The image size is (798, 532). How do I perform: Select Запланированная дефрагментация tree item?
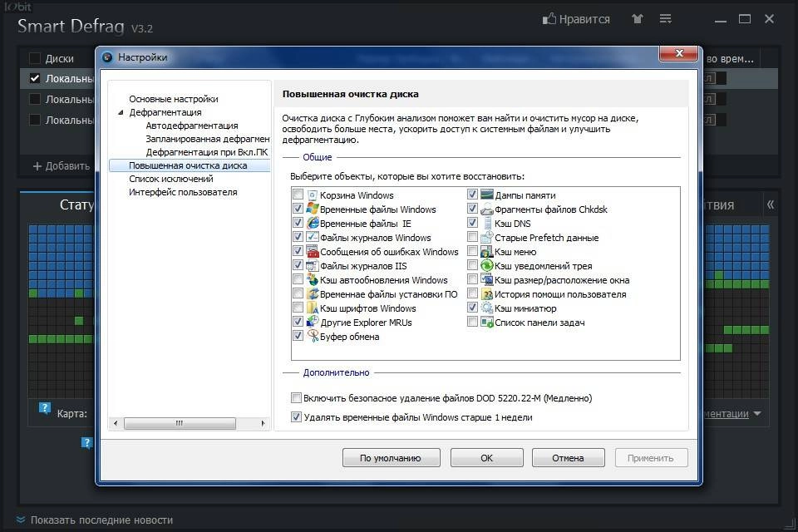tap(207, 139)
